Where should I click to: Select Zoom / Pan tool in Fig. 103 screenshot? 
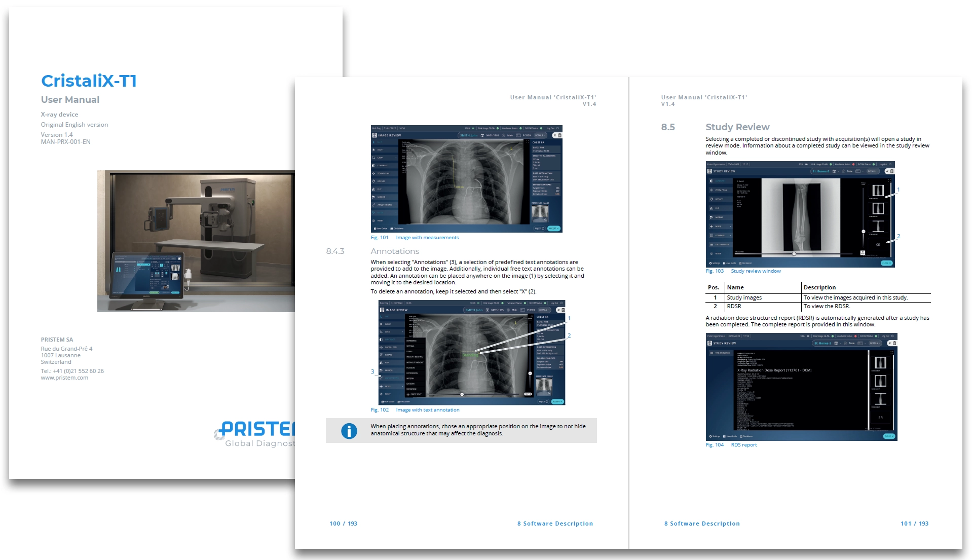point(720,190)
